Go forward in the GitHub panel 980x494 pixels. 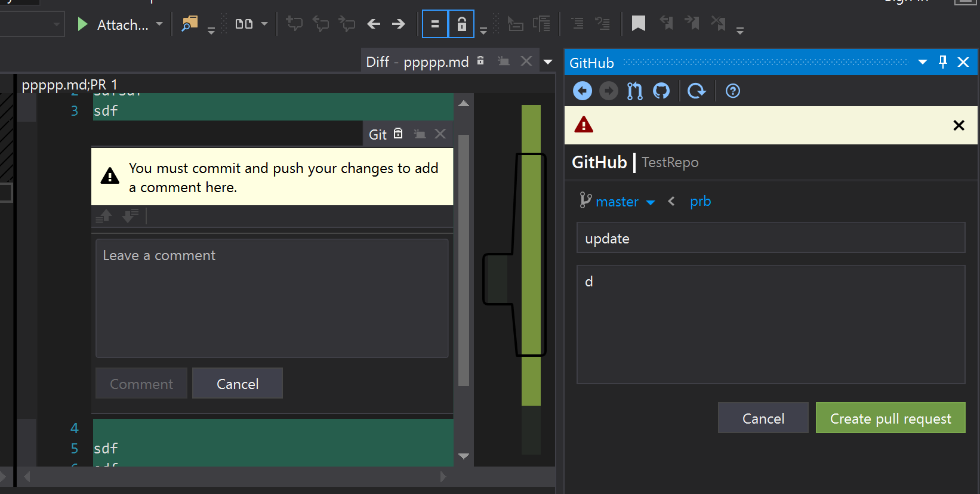pos(609,91)
